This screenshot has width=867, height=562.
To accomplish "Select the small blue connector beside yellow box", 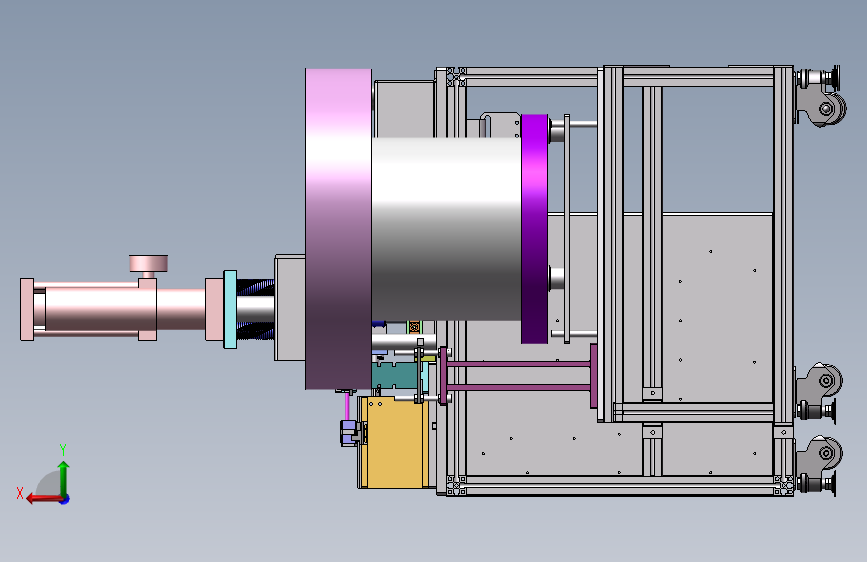I will [x=350, y=432].
